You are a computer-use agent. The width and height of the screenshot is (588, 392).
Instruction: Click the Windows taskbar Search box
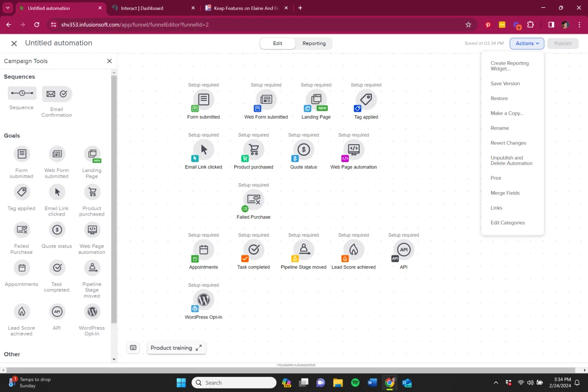[x=234, y=383]
